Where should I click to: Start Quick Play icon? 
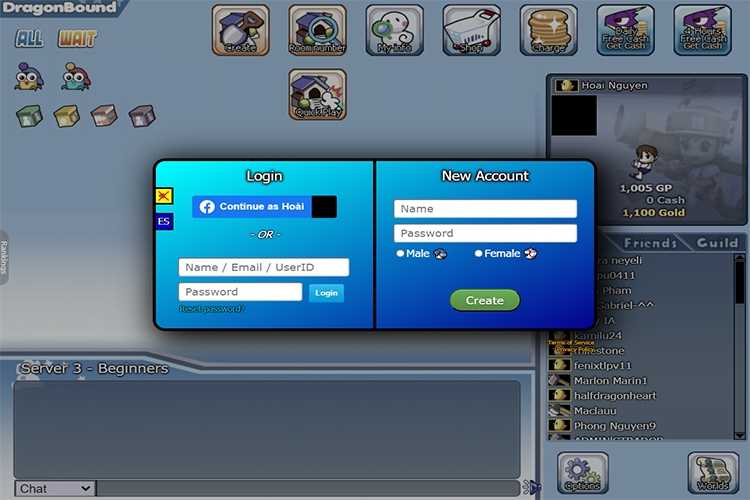[x=318, y=94]
